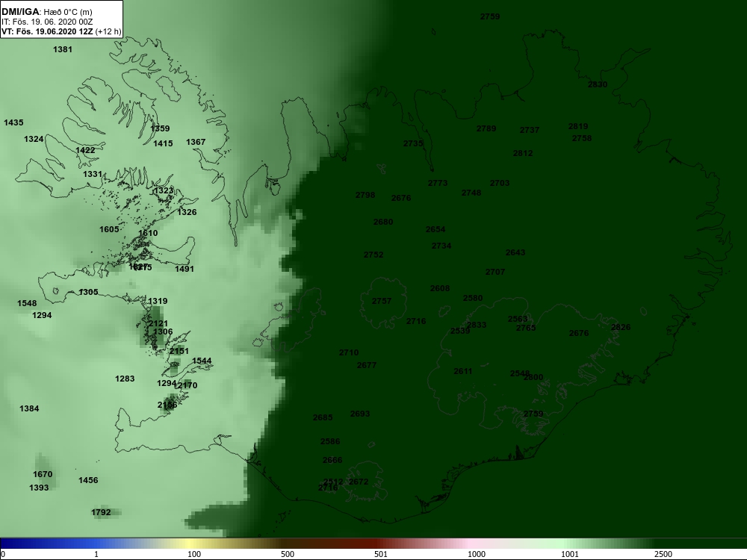Click the map value 1384
The width and height of the screenshot is (747, 560).
click(x=29, y=408)
